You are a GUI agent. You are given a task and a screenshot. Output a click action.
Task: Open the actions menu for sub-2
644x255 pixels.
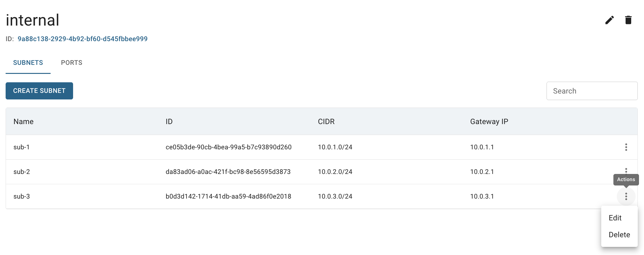(x=626, y=171)
